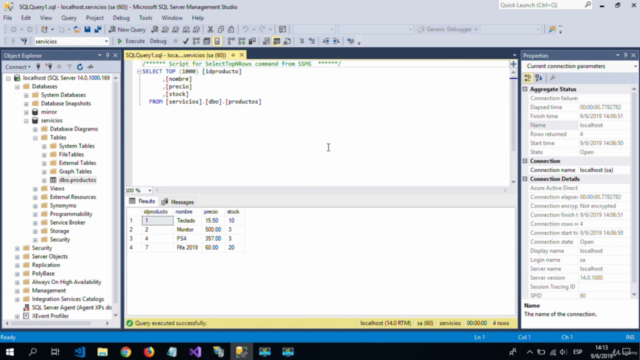This screenshot has width=640, height=360.
Task: Toggle Results to Text output mode
Action: coord(266,41)
